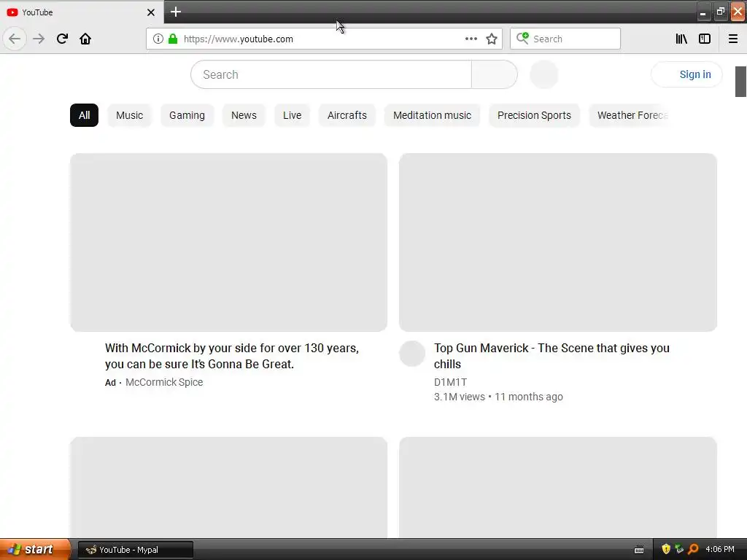Click the "3.1M views" text

pyautogui.click(x=460, y=397)
